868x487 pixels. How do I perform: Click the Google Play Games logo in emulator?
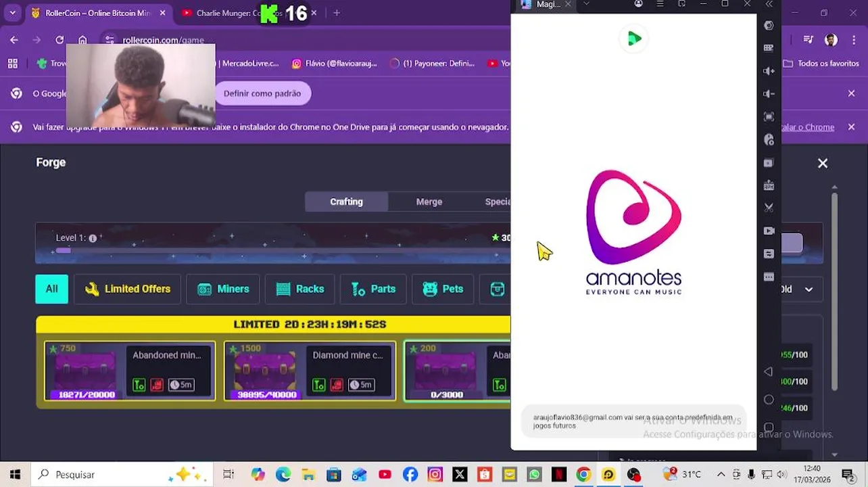click(634, 39)
